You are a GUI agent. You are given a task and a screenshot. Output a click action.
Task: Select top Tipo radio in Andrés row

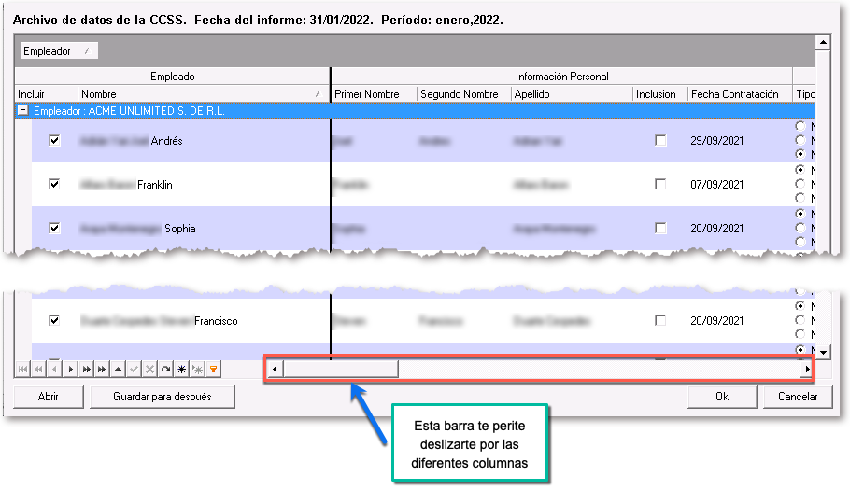[800, 126]
